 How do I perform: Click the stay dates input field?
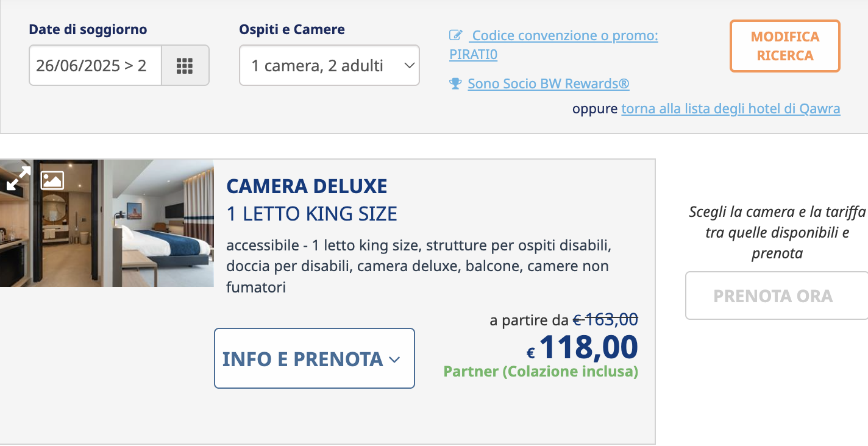click(96, 65)
